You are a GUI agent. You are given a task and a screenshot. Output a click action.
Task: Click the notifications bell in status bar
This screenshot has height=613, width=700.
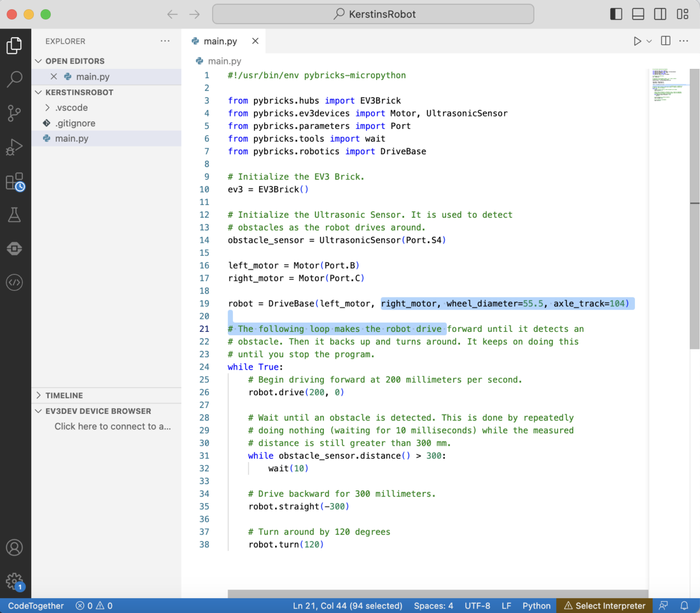(x=684, y=605)
